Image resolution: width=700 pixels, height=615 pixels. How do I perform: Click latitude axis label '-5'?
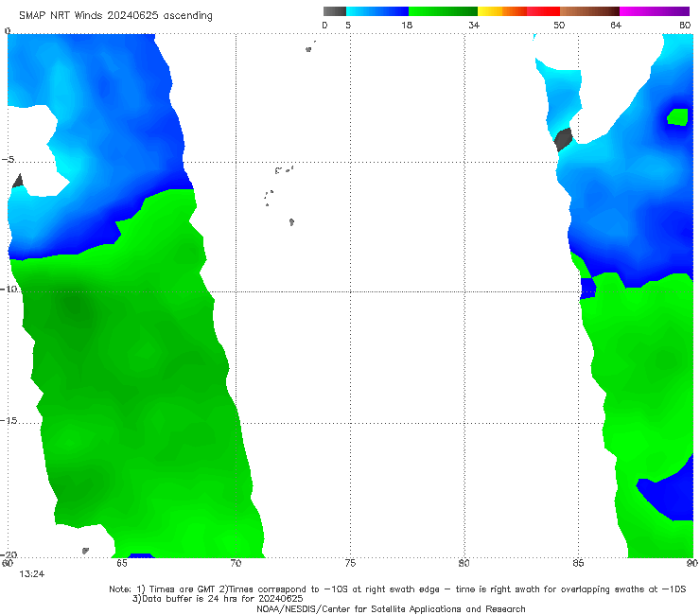[x=9, y=160]
